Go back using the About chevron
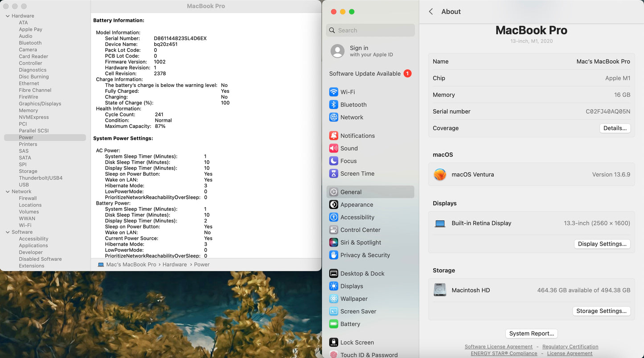 431,12
